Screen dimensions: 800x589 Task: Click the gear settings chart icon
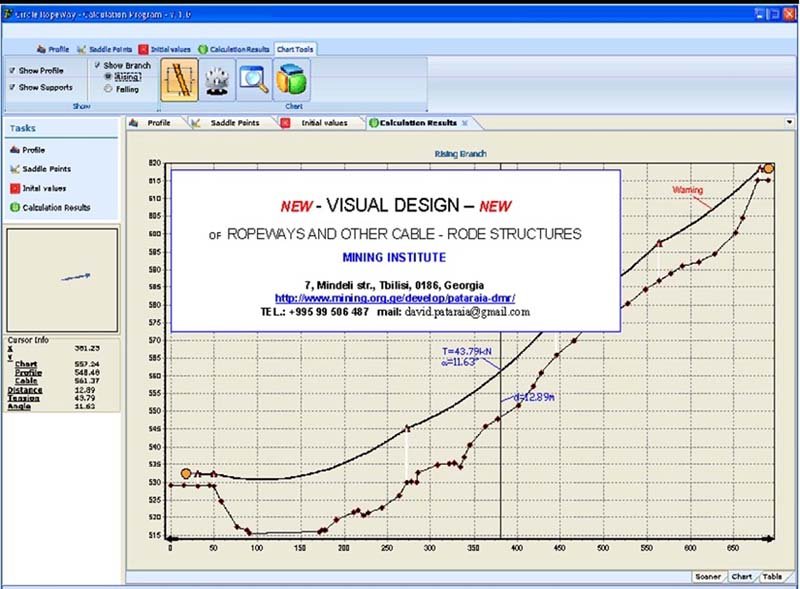pos(217,80)
